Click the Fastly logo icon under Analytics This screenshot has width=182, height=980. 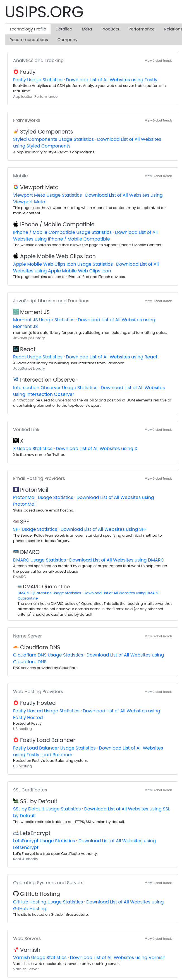click(x=16, y=72)
